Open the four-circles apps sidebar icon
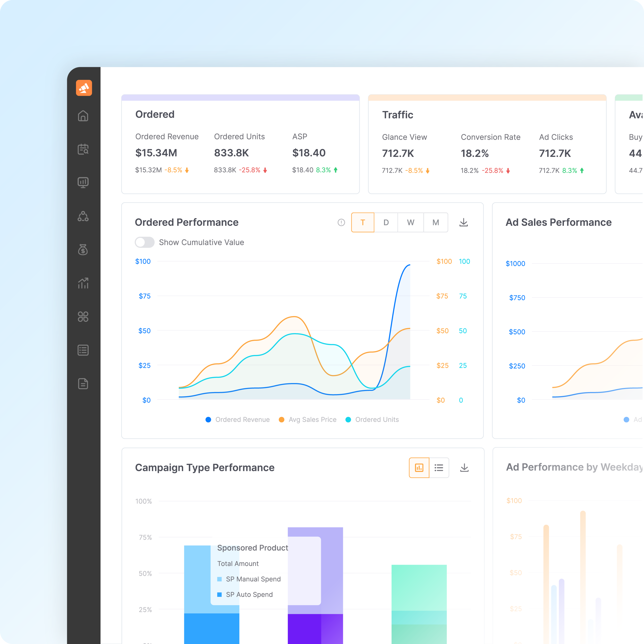This screenshot has height=644, width=644. click(x=83, y=317)
